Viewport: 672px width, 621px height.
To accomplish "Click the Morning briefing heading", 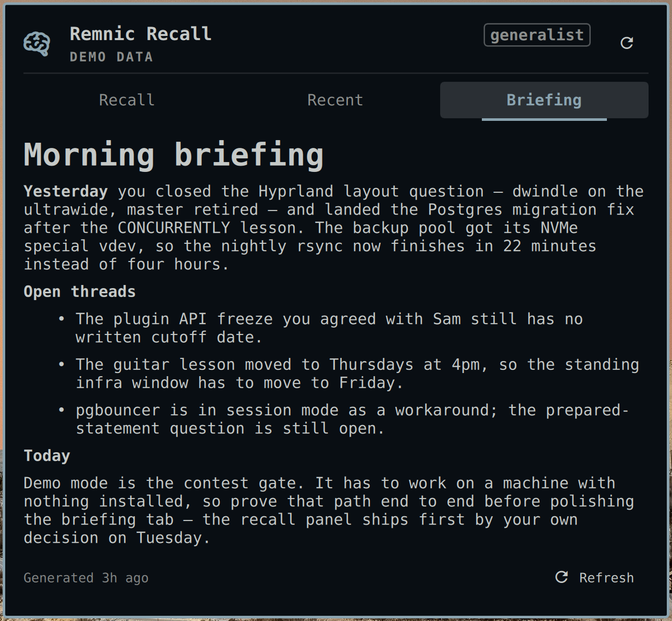I will pyautogui.click(x=174, y=155).
